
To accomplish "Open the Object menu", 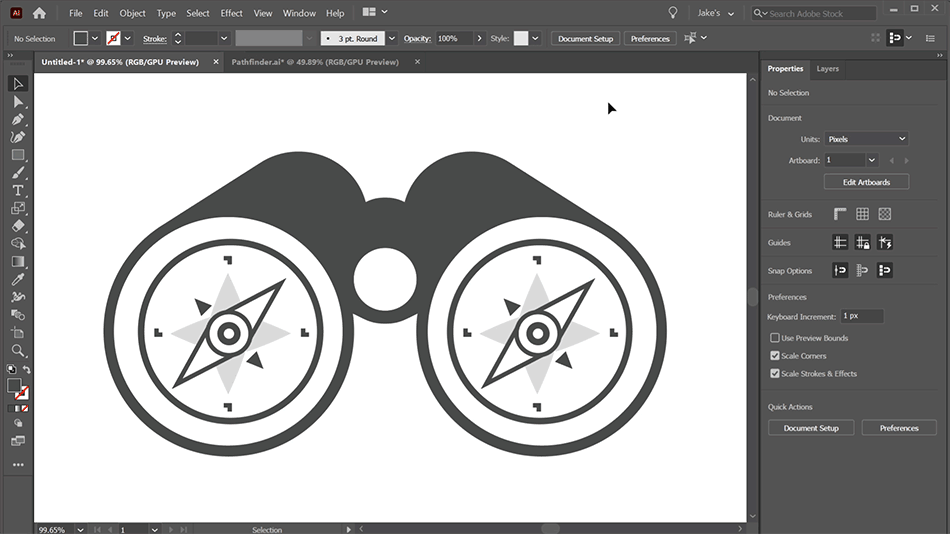I will pos(132,13).
